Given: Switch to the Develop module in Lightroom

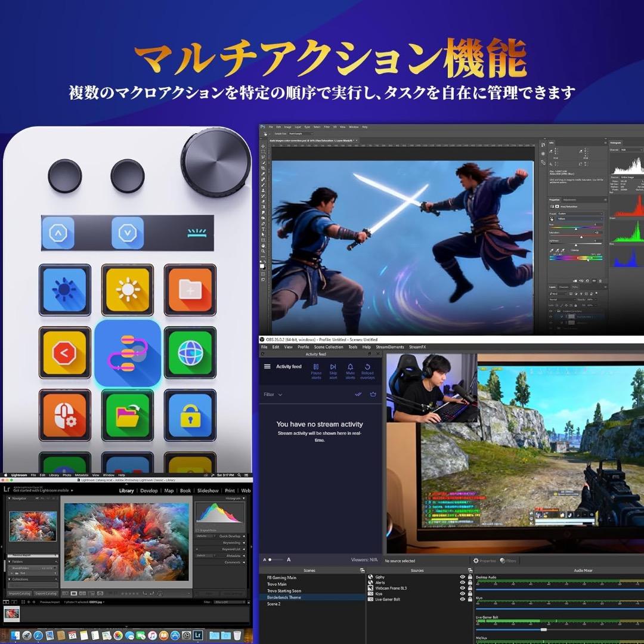Looking at the screenshot, I should [x=149, y=491].
